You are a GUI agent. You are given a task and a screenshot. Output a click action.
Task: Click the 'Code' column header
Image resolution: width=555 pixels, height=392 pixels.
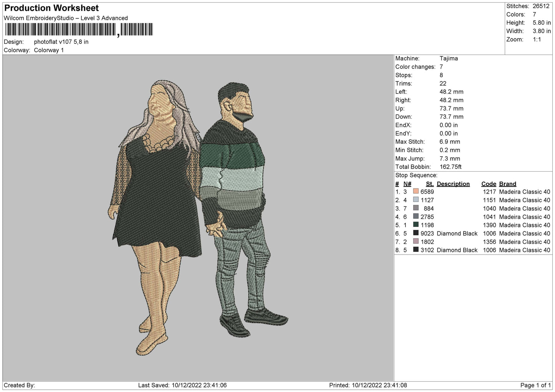tap(489, 184)
